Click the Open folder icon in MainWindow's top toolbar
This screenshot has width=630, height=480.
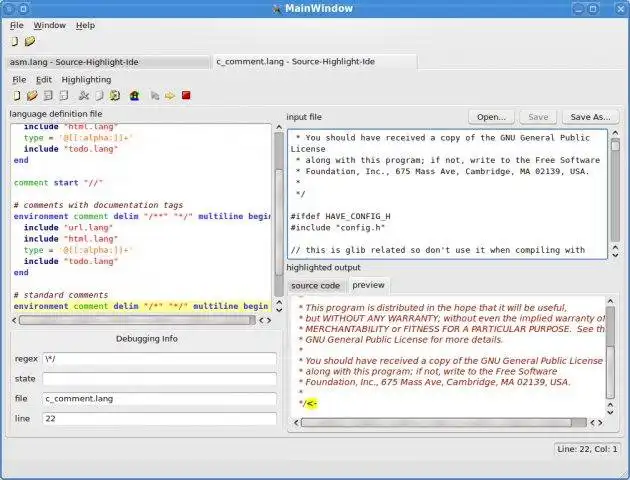[30, 41]
